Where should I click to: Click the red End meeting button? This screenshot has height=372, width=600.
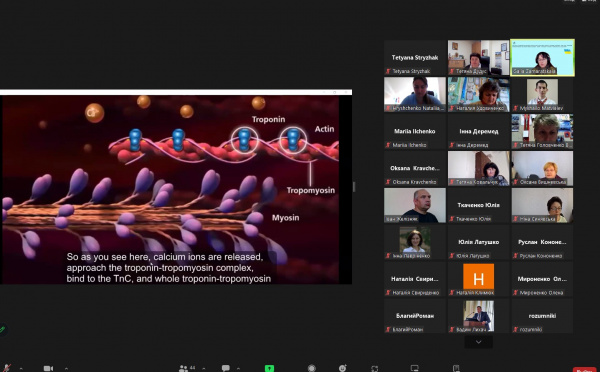point(585,370)
